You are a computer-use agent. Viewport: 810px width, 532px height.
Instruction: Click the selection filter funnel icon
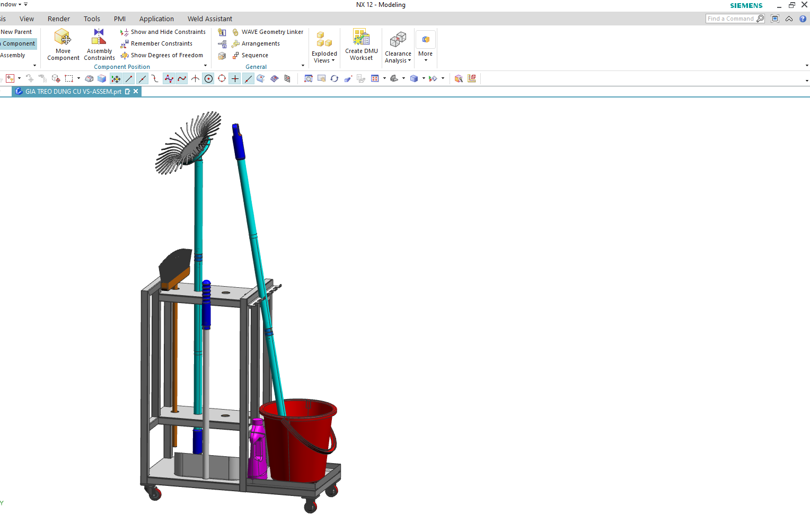click(10, 78)
